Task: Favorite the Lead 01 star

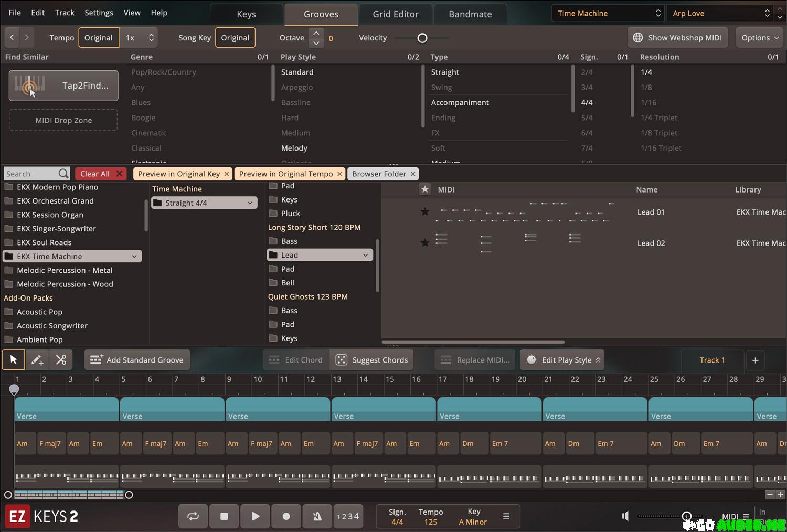Action: pyautogui.click(x=425, y=212)
